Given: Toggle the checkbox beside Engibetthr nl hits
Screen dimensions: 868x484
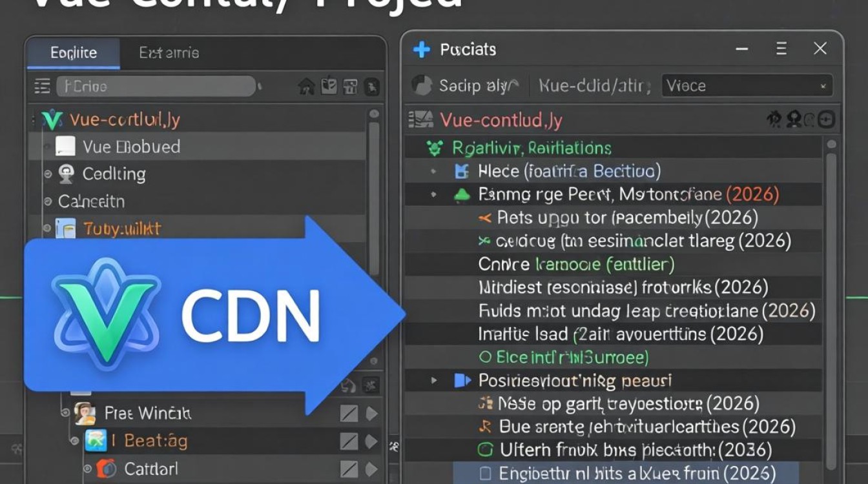Looking at the screenshot, I should [x=486, y=472].
